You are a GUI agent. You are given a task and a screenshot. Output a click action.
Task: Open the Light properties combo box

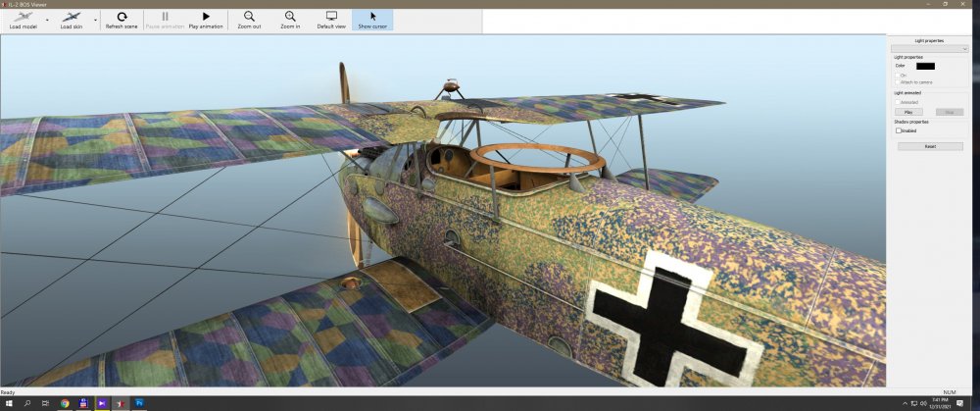[x=929, y=48]
